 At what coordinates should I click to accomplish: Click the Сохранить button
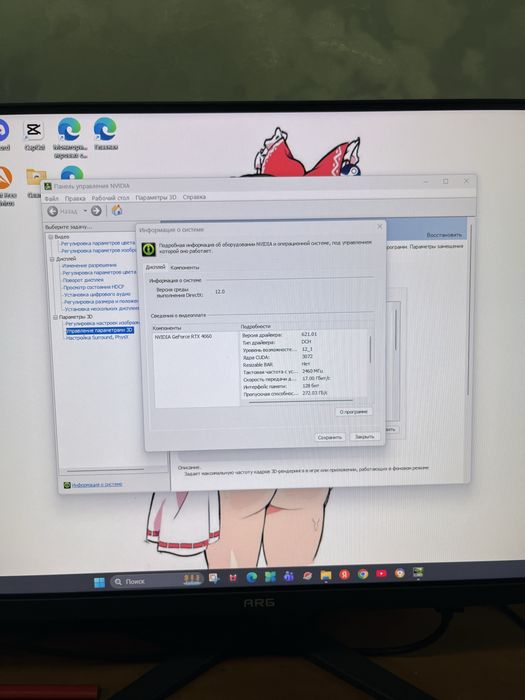(x=329, y=438)
